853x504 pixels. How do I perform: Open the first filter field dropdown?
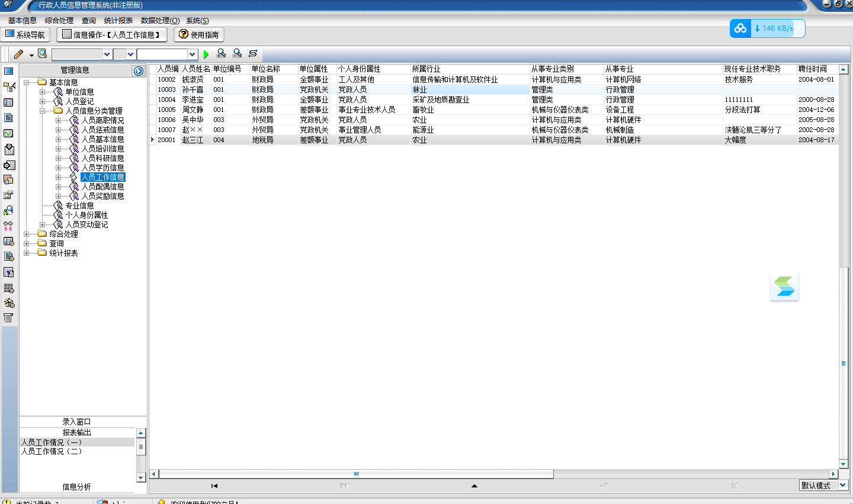click(x=107, y=54)
